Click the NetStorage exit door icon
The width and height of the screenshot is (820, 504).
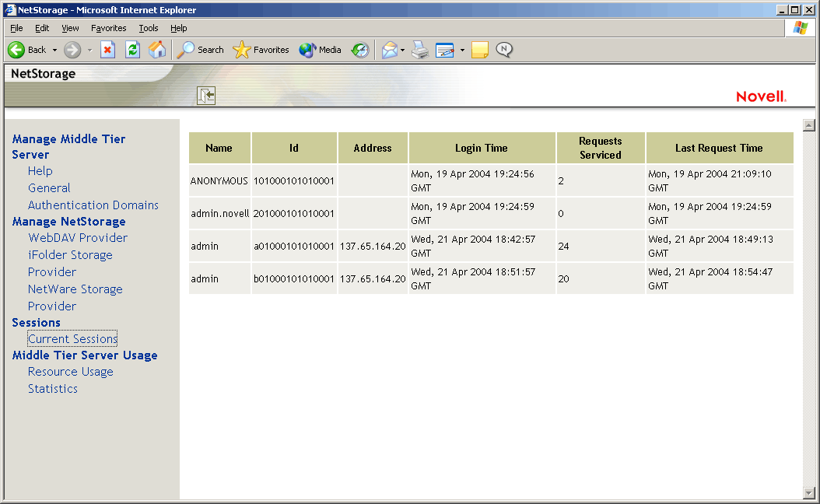205,95
